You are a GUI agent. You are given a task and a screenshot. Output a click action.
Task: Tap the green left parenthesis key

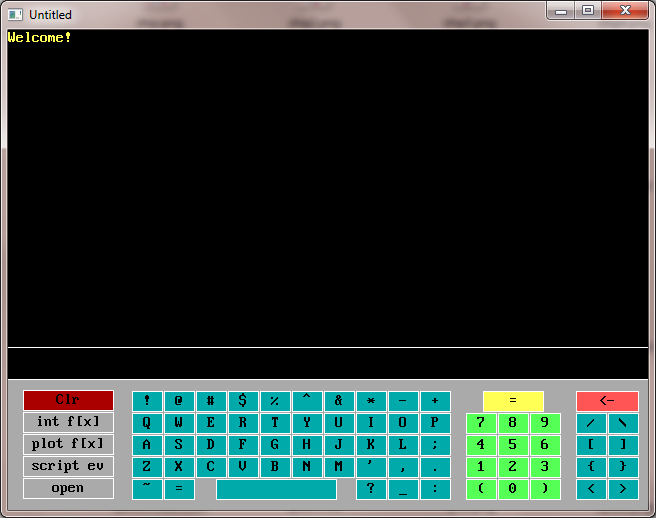(481, 490)
